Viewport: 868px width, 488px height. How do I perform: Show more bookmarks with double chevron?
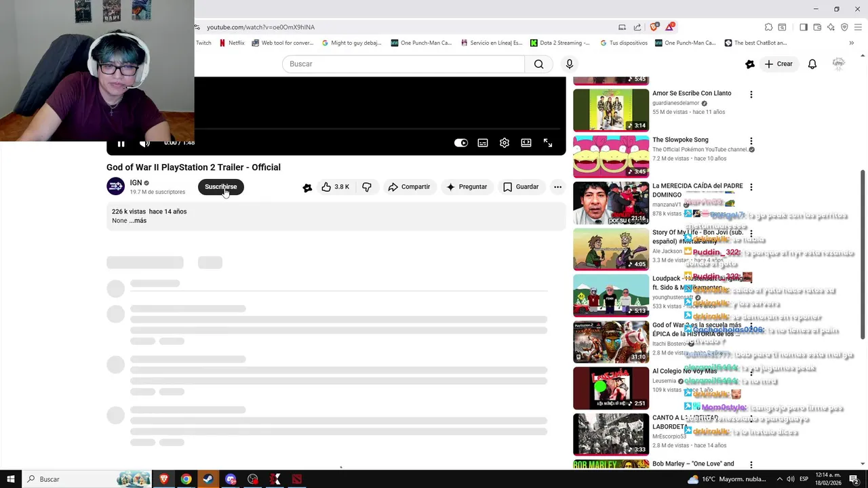click(852, 43)
